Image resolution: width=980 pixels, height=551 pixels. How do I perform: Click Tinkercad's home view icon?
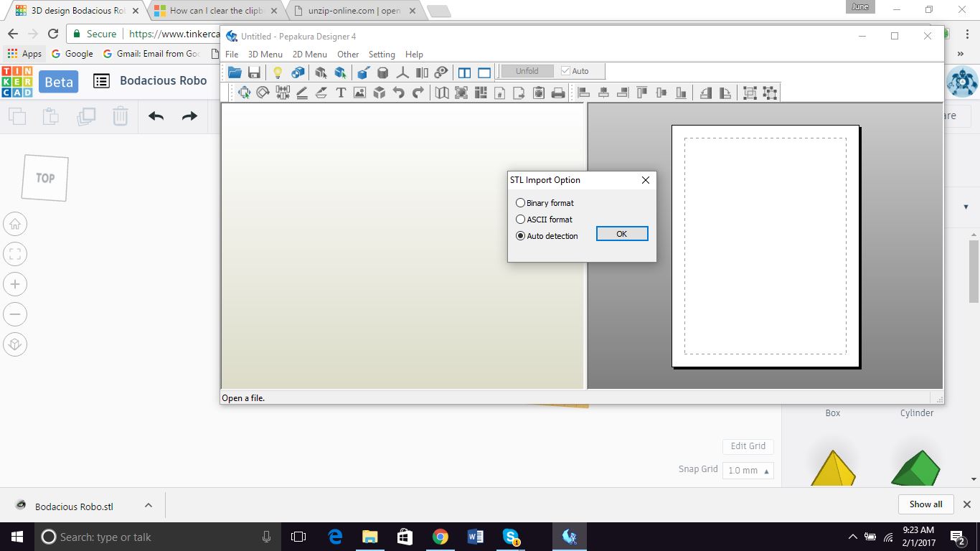(x=15, y=224)
